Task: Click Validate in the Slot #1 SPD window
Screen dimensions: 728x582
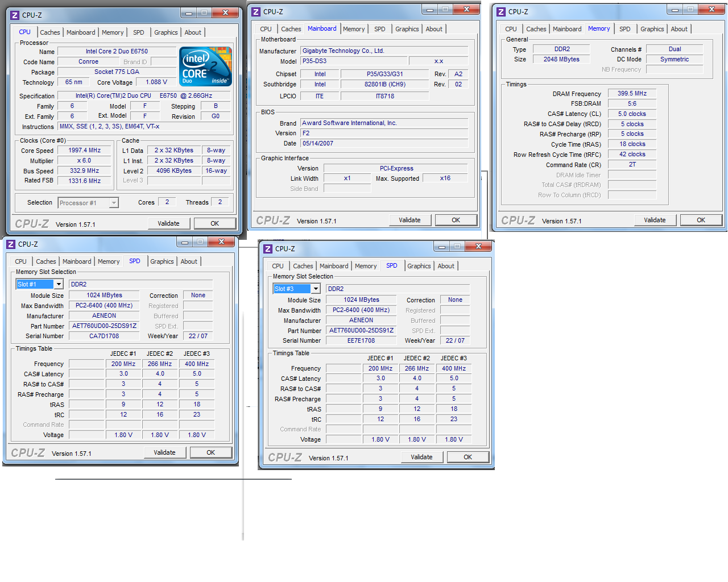Action: pyautogui.click(x=165, y=452)
